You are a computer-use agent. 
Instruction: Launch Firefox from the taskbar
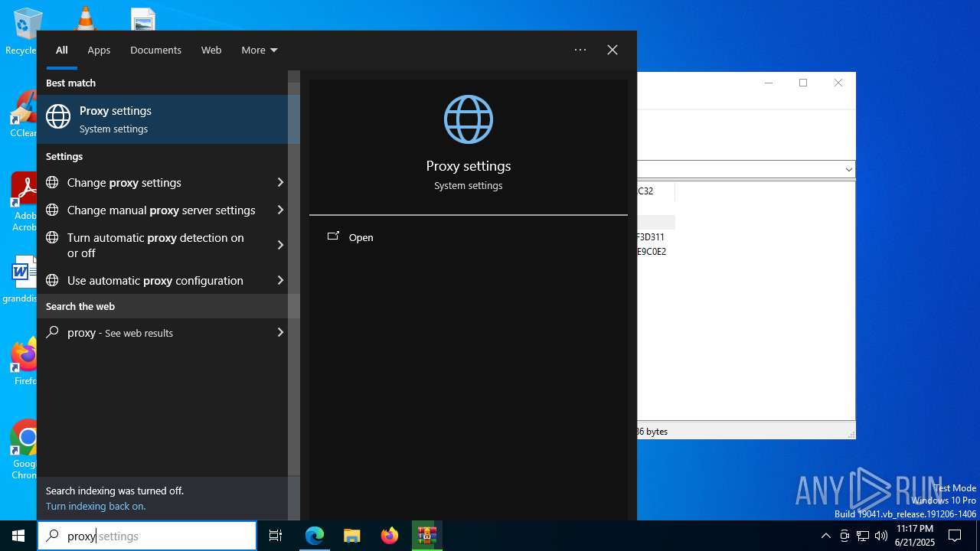click(390, 536)
